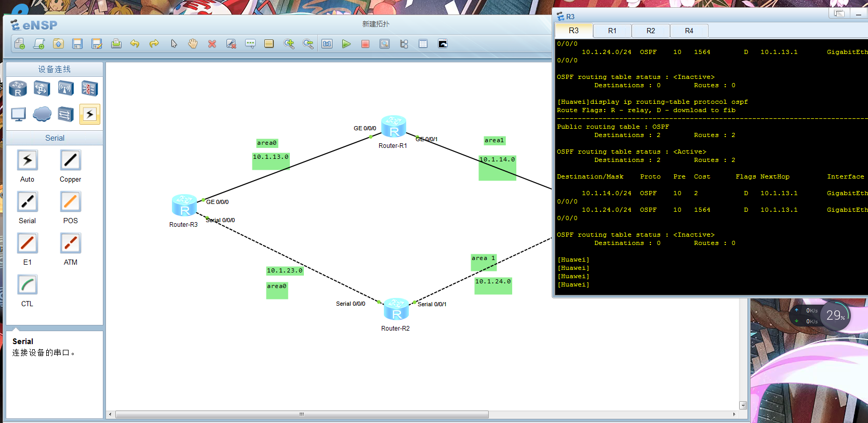
Task: Choose the PC terminal device category
Action: [18, 114]
